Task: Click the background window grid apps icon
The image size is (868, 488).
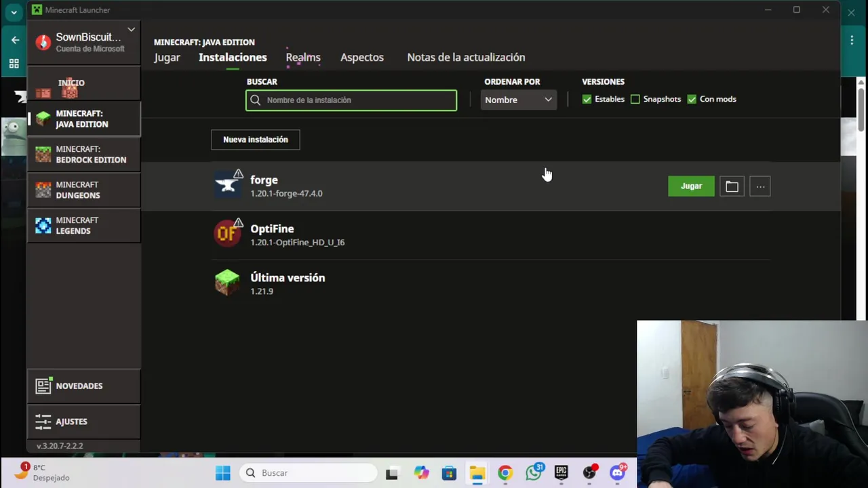Action: (14, 64)
